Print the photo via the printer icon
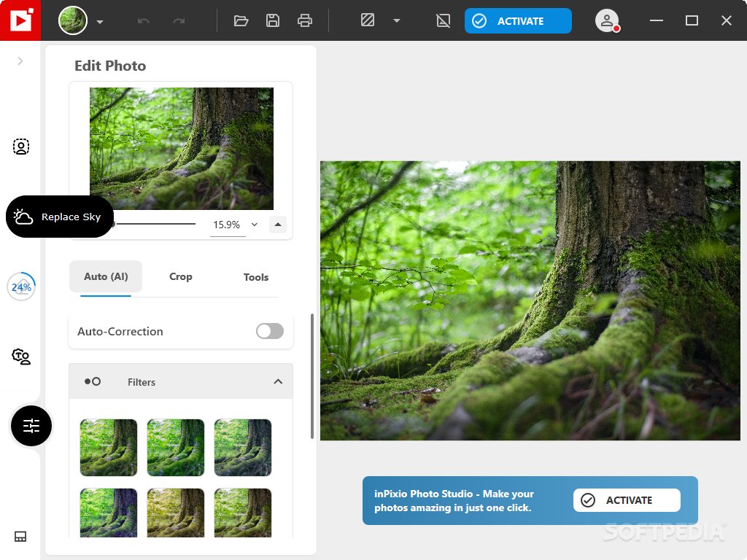The height and width of the screenshot is (560, 747). point(305,20)
